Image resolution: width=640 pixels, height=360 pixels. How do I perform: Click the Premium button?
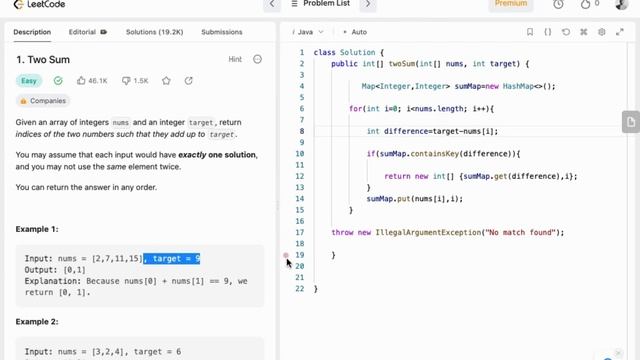coord(511,4)
